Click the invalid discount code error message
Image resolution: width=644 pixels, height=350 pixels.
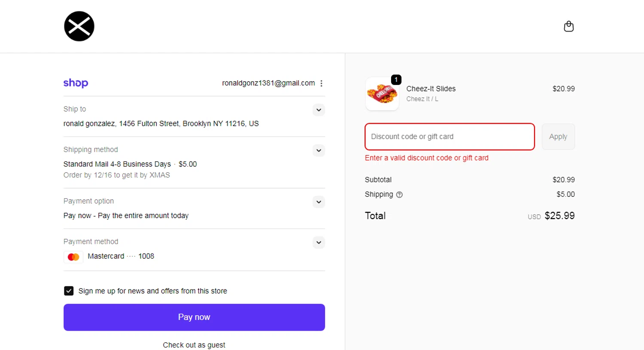(427, 158)
